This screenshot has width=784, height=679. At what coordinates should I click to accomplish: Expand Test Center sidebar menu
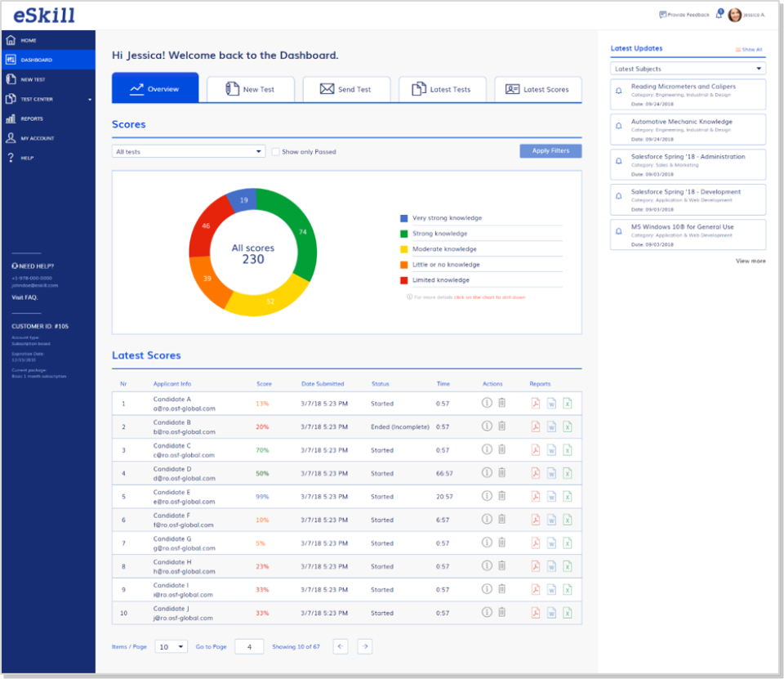pyautogui.click(x=47, y=99)
